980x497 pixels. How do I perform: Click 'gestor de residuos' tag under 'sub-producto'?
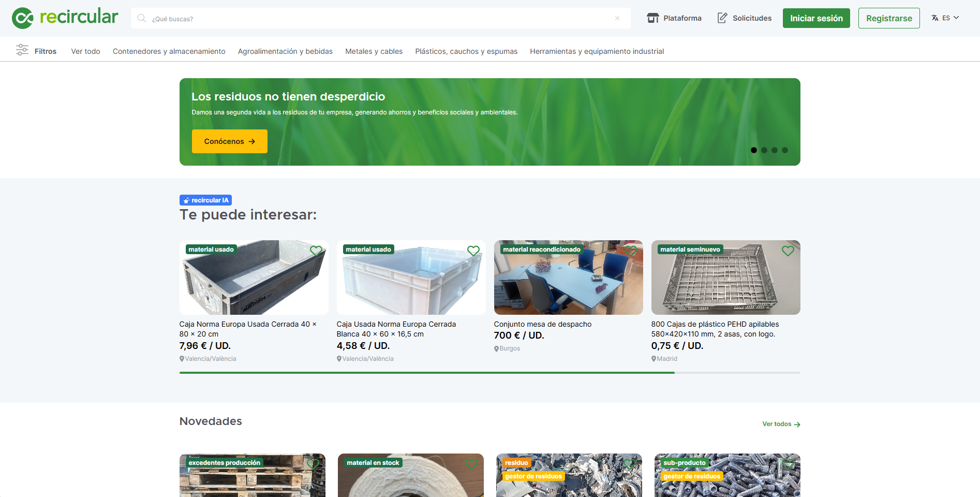(x=692, y=476)
